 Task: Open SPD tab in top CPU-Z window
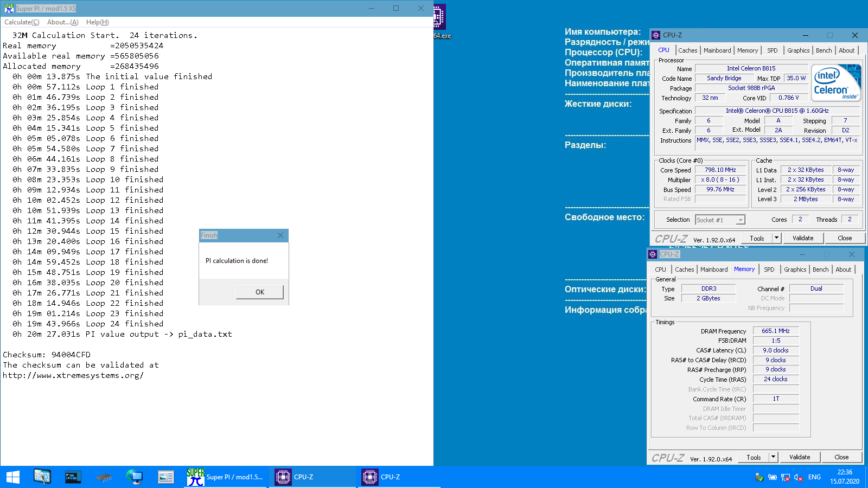click(773, 50)
